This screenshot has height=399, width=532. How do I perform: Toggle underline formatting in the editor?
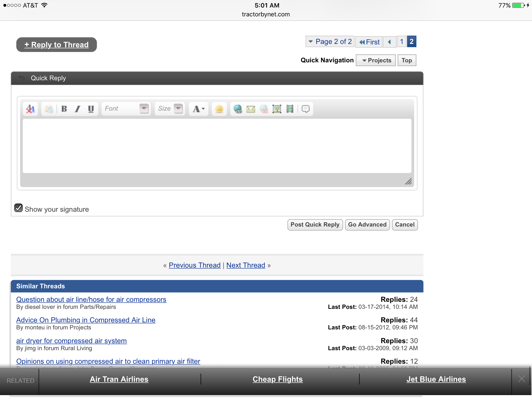[91, 109]
